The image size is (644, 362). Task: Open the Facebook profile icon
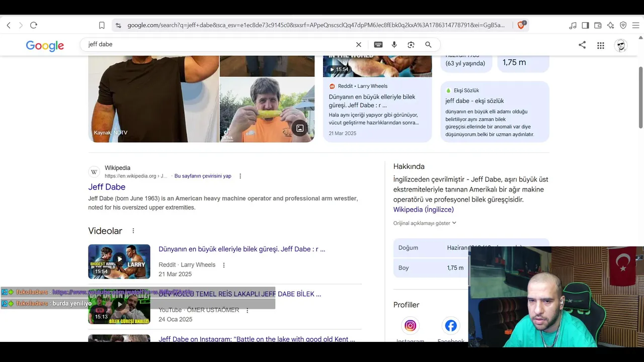click(451, 325)
